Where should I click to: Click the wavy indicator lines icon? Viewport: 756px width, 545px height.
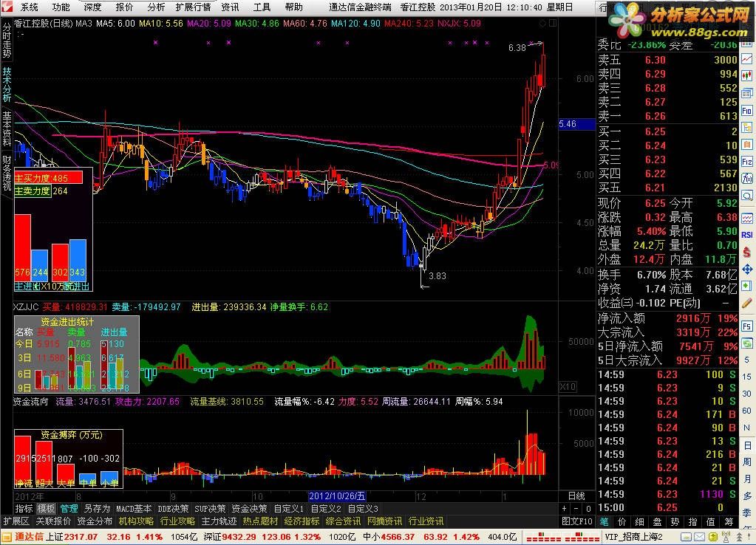click(x=747, y=218)
